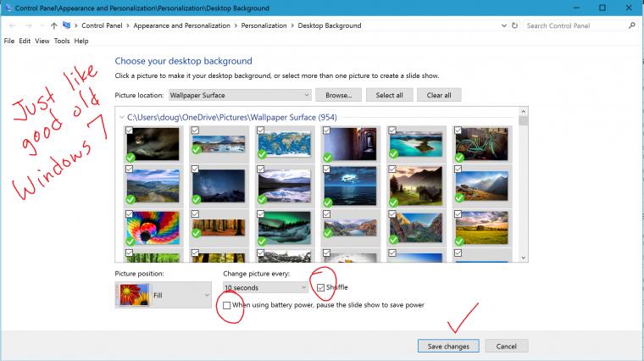The width and height of the screenshot is (644, 361).
Task: Uncheck the Shuffle checkbox
Action: click(x=320, y=288)
